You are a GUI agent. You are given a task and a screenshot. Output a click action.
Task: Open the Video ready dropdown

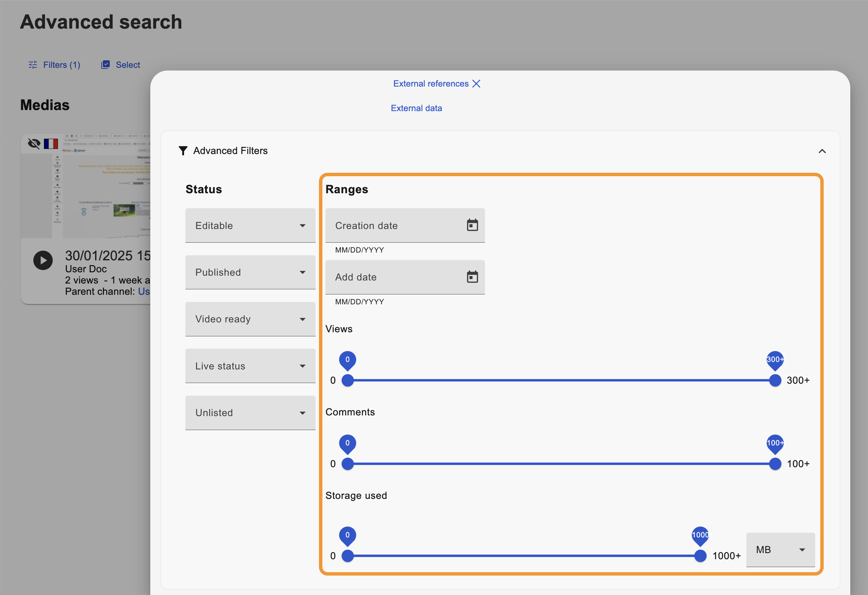tap(250, 319)
